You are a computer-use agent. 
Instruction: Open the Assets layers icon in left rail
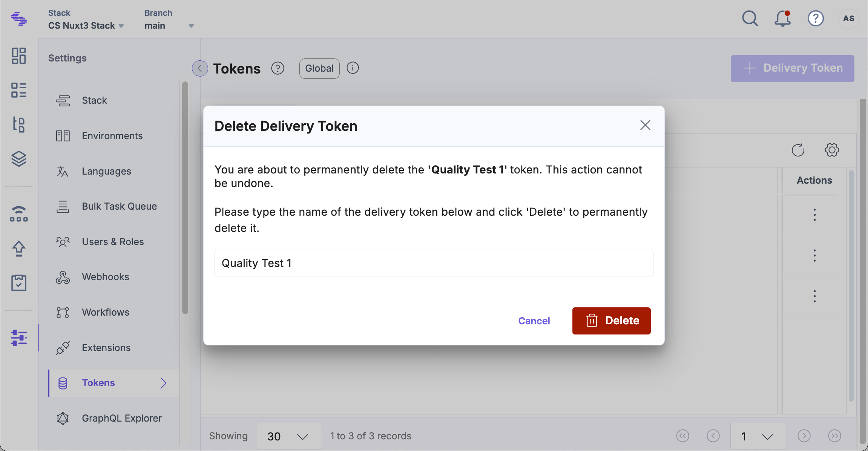coord(19,159)
